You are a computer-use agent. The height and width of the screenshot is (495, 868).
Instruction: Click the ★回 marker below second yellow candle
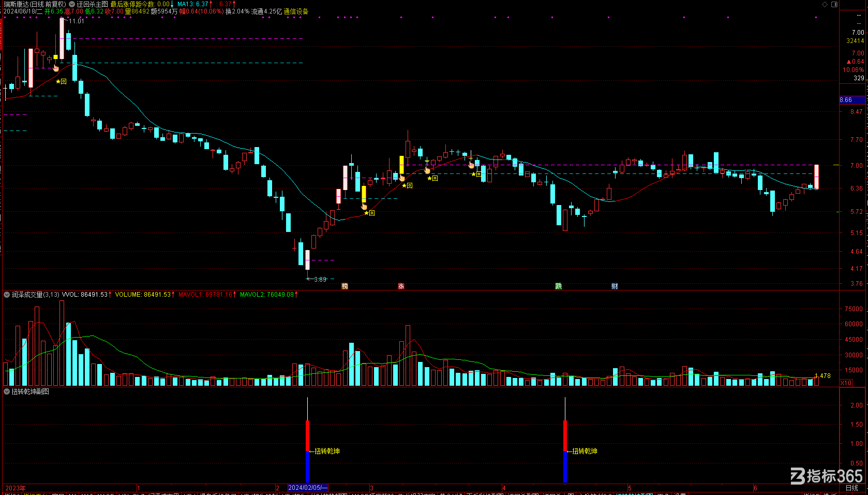407,185
